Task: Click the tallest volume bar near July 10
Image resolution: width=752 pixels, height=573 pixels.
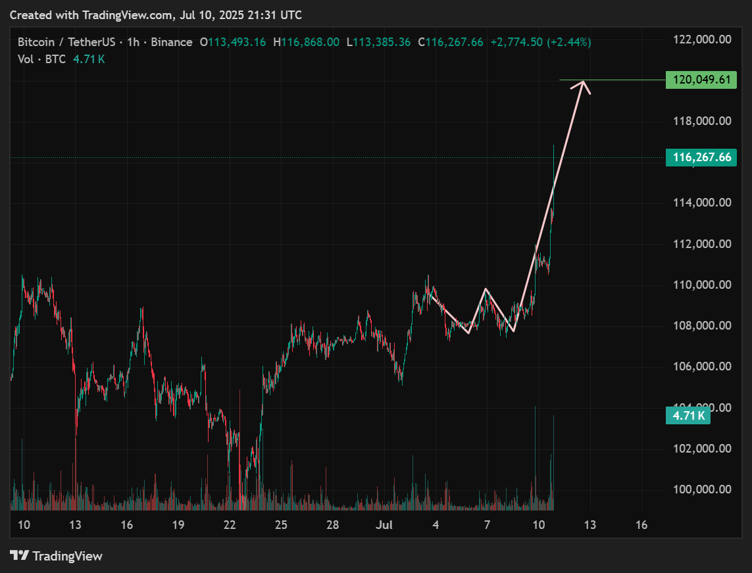Action: 553,460
